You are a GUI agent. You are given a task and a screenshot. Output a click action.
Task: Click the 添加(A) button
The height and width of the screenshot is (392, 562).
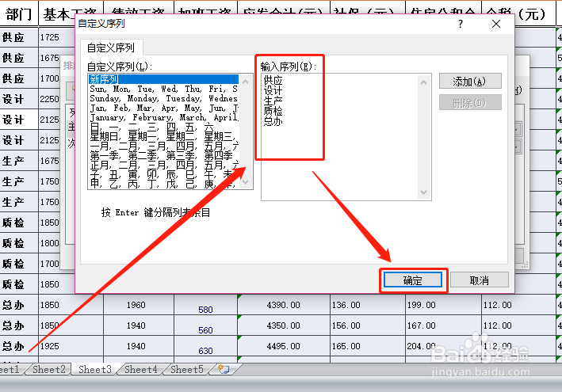click(470, 82)
